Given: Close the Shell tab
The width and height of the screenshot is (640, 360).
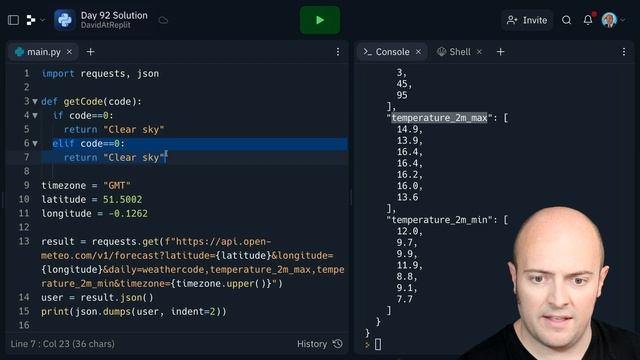Looking at the screenshot, I should point(479,52).
